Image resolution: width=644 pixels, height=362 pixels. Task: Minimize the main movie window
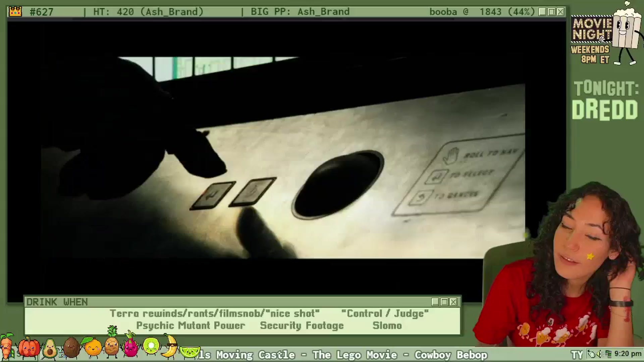click(x=542, y=12)
